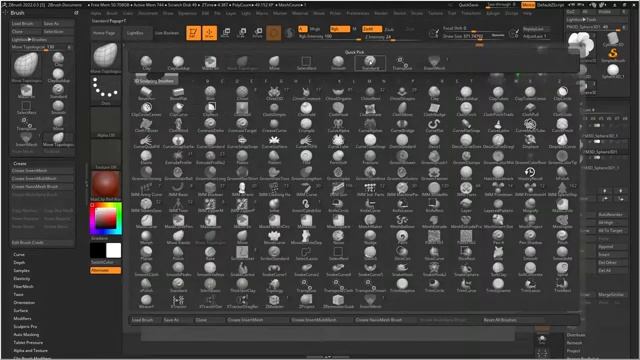Expand the FiberMesh section
The image size is (640, 360).
coord(23,287)
